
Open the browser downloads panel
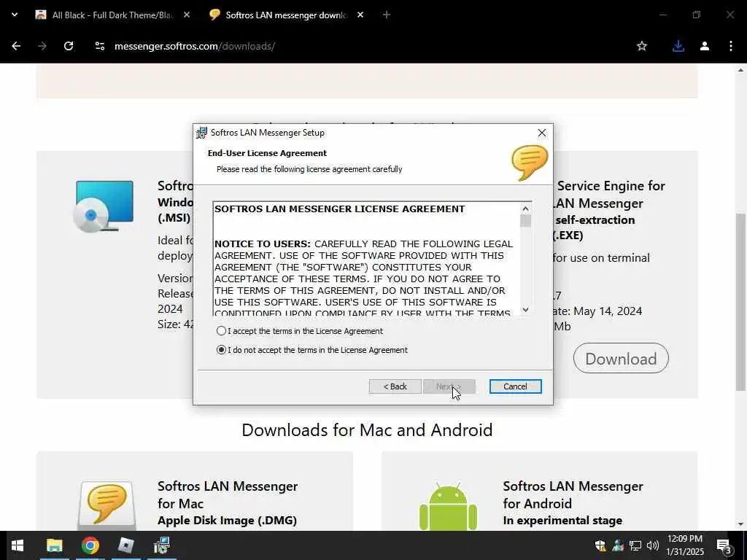(678, 46)
